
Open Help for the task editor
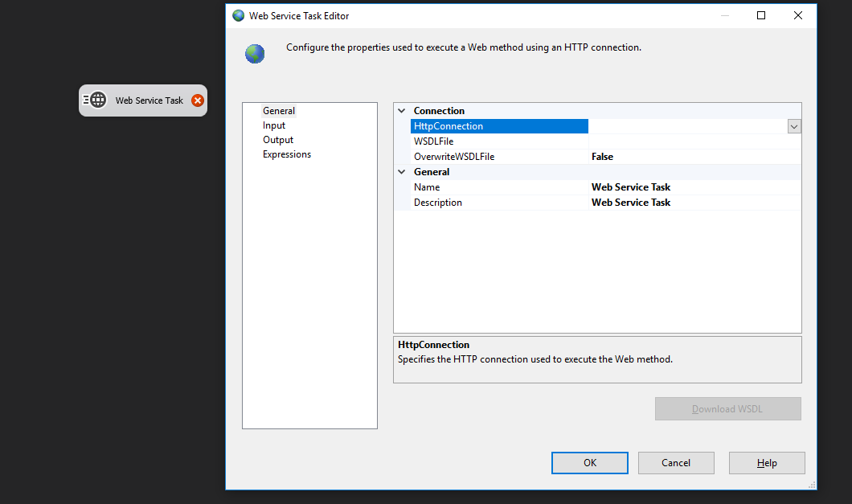[767, 463]
